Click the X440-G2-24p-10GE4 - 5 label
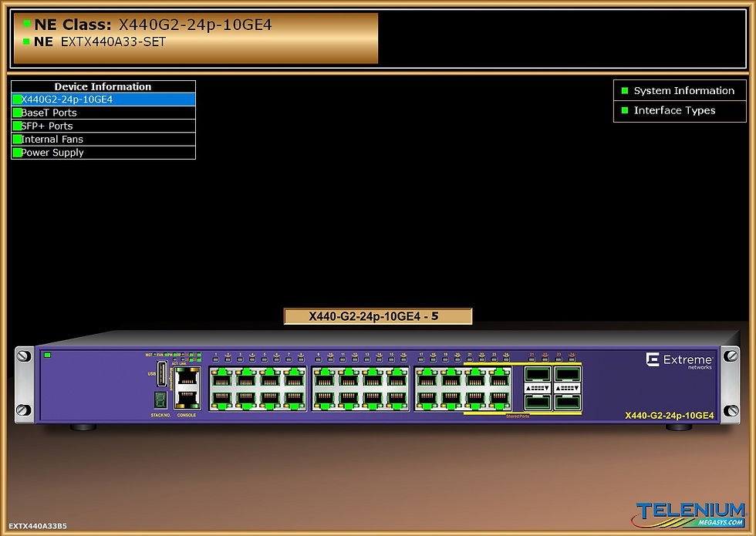Screen dimensions: 756x536 378,316
